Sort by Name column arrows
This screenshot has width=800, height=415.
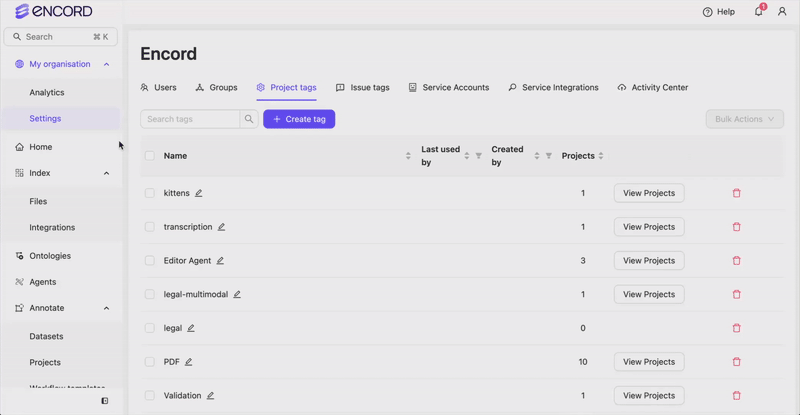[x=408, y=156]
